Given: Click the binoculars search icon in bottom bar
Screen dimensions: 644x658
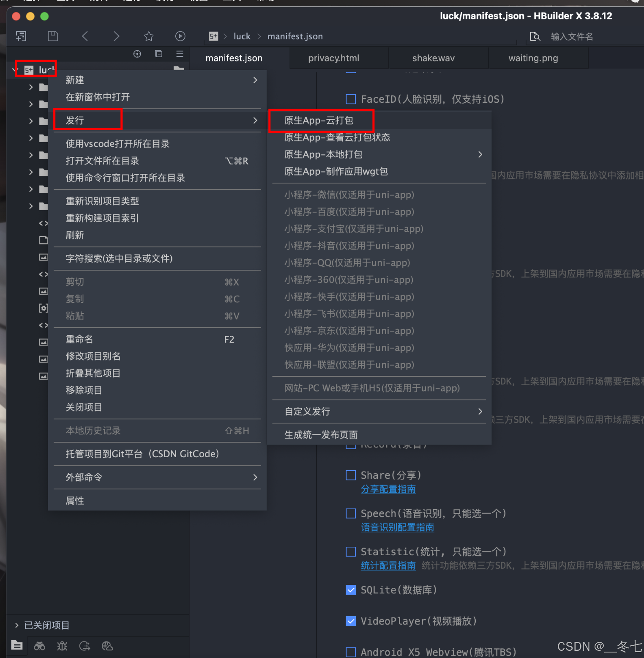Looking at the screenshot, I should pyautogui.click(x=40, y=646).
